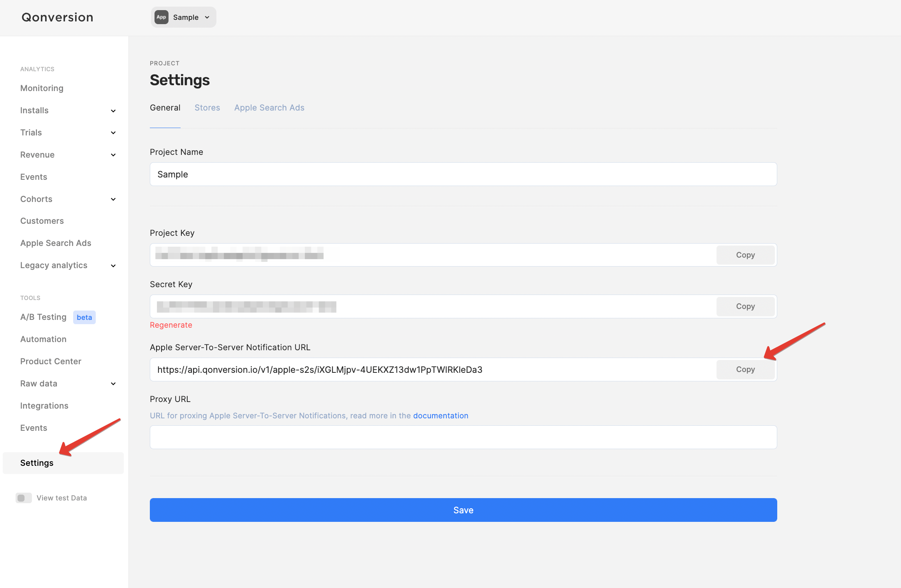
Task: Expand the Cohorts submenu chevron
Action: [x=113, y=199]
